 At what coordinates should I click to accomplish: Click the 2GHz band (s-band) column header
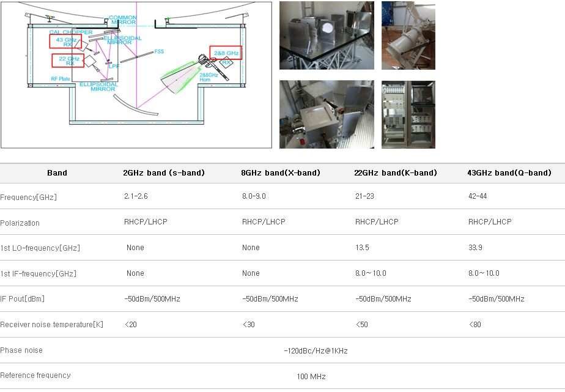(164, 173)
